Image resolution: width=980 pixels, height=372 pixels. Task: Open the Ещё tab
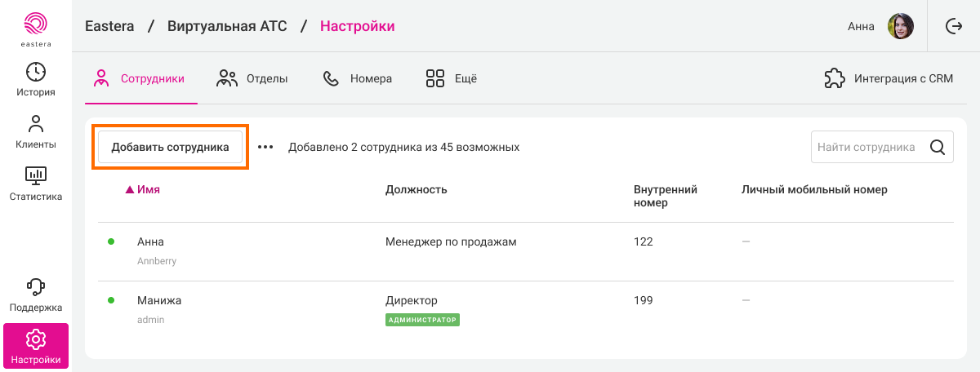pos(451,78)
